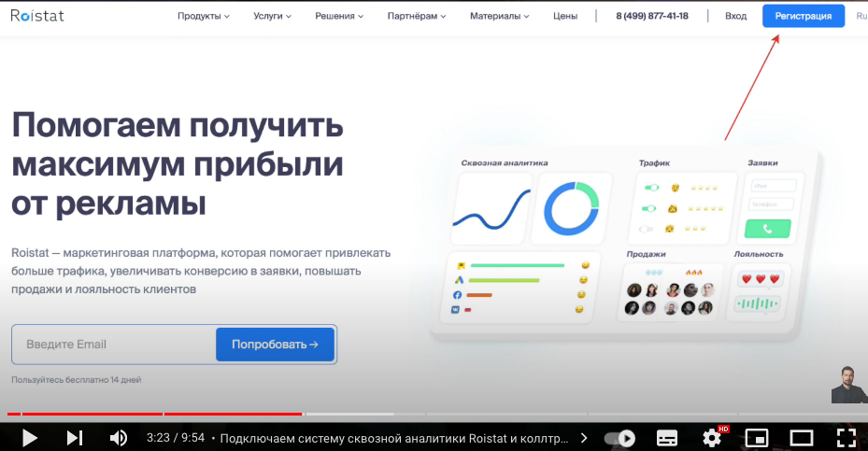Image resolution: width=868 pixels, height=451 pixels.
Task: Skip to next video
Action: click(x=75, y=438)
